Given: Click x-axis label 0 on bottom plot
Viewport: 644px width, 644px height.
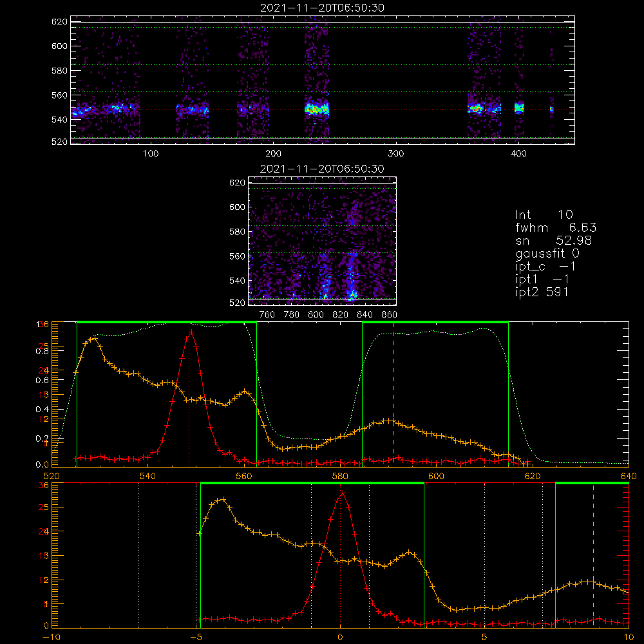Looking at the screenshot, I should pos(340,638).
